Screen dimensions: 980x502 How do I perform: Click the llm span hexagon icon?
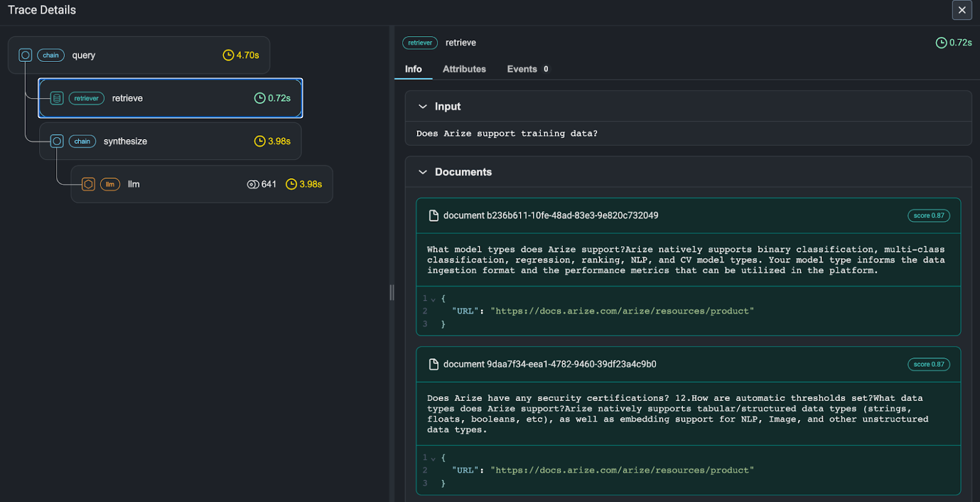pos(88,184)
